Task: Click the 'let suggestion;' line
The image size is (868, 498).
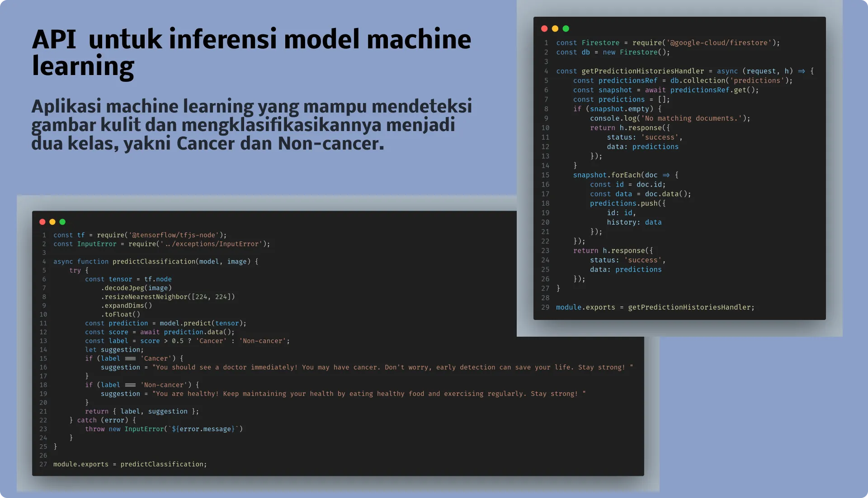Action: [x=114, y=350]
